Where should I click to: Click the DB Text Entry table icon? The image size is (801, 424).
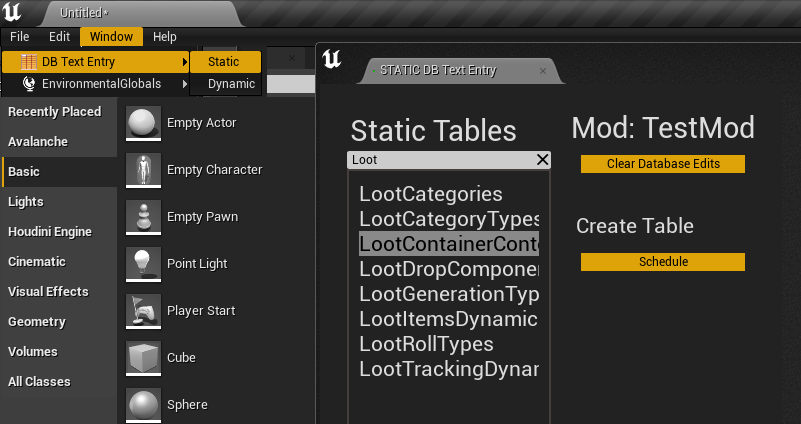29,62
